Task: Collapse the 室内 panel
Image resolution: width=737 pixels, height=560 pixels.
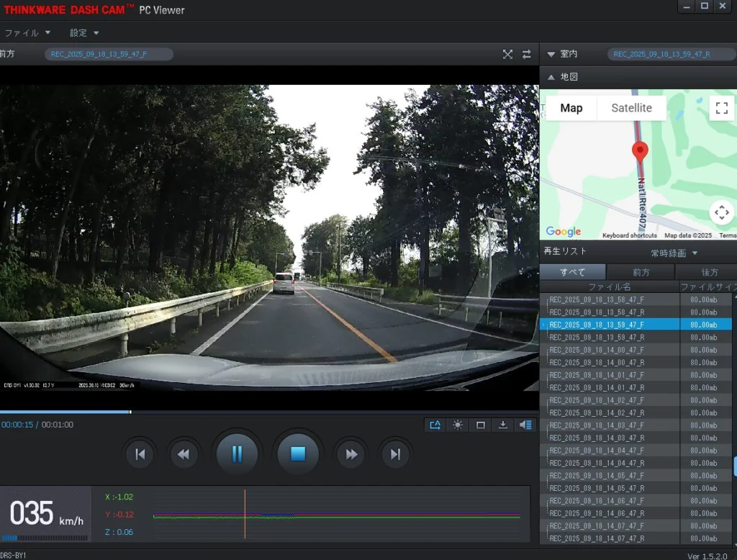Action: [551, 55]
